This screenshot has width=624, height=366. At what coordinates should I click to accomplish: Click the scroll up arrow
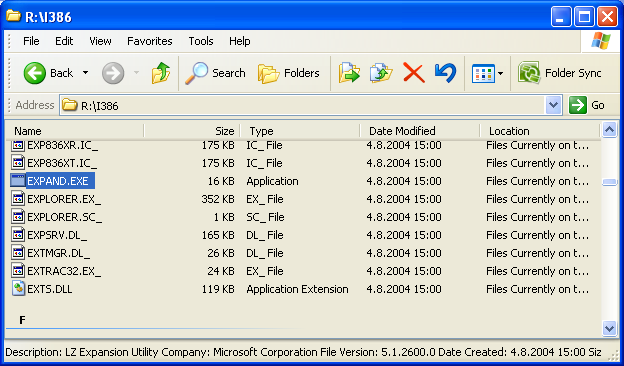[x=609, y=130]
